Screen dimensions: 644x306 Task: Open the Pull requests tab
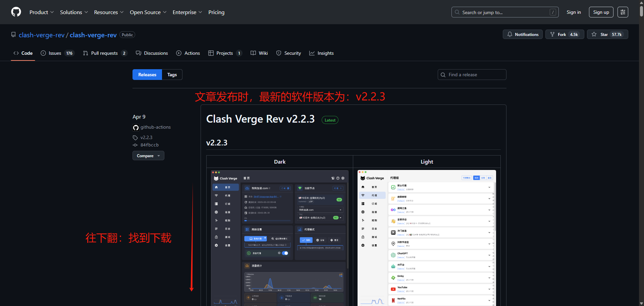click(105, 53)
